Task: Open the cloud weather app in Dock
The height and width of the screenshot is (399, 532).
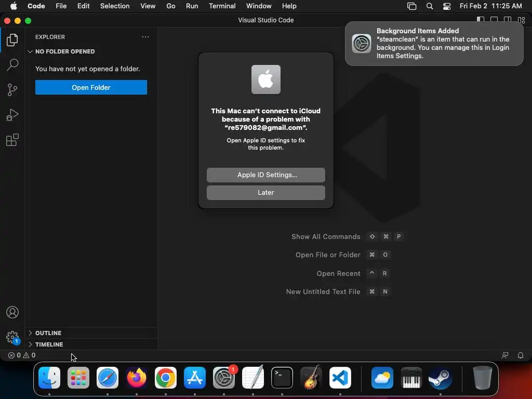Action: pyautogui.click(x=382, y=378)
